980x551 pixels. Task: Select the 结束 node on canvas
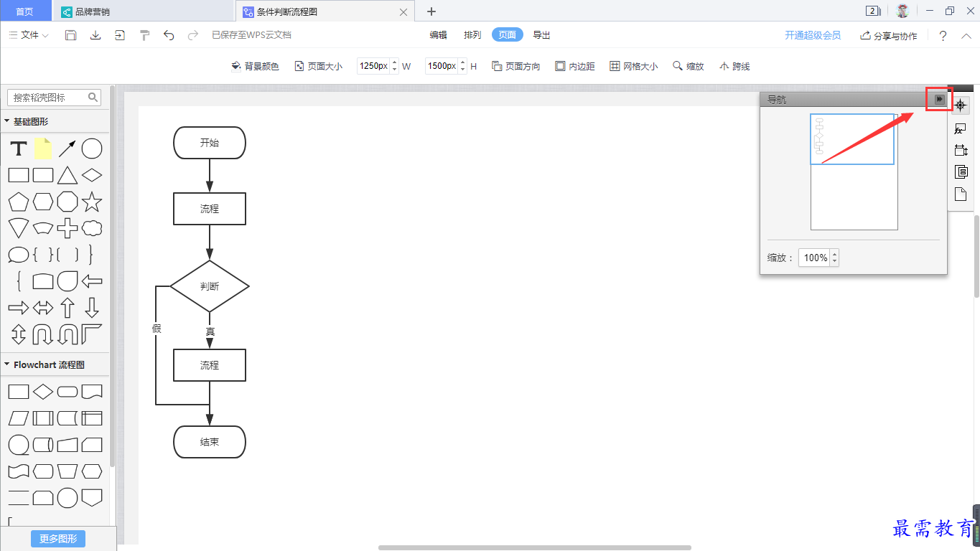(x=210, y=442)
